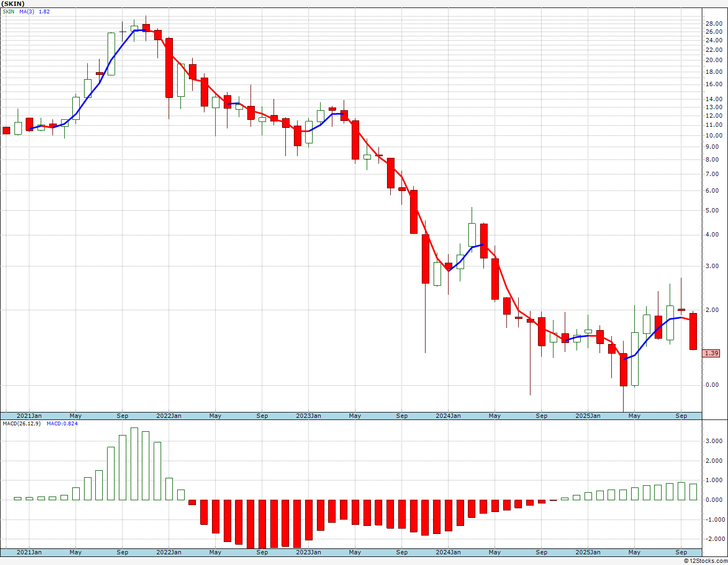Viewport: 728px width, 565px height.
Task: Click the 3.000 MACD axis label
Action: [714, 441]
